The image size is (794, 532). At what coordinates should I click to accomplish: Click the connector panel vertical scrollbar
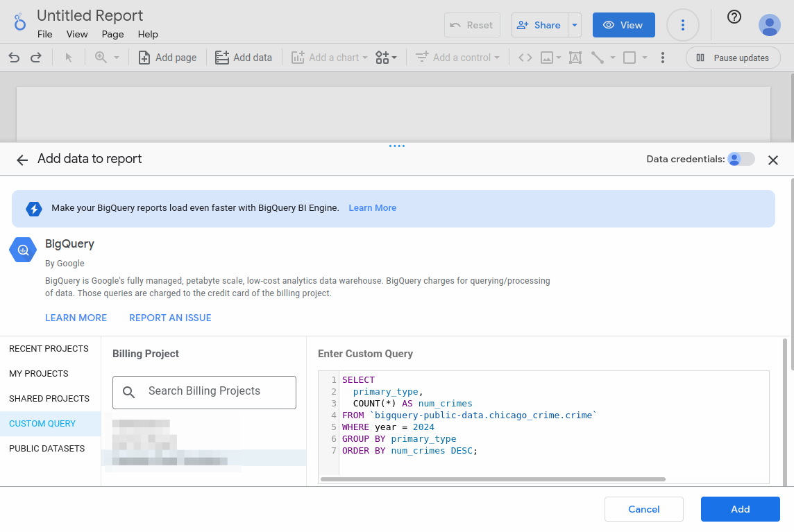[785, 412]
